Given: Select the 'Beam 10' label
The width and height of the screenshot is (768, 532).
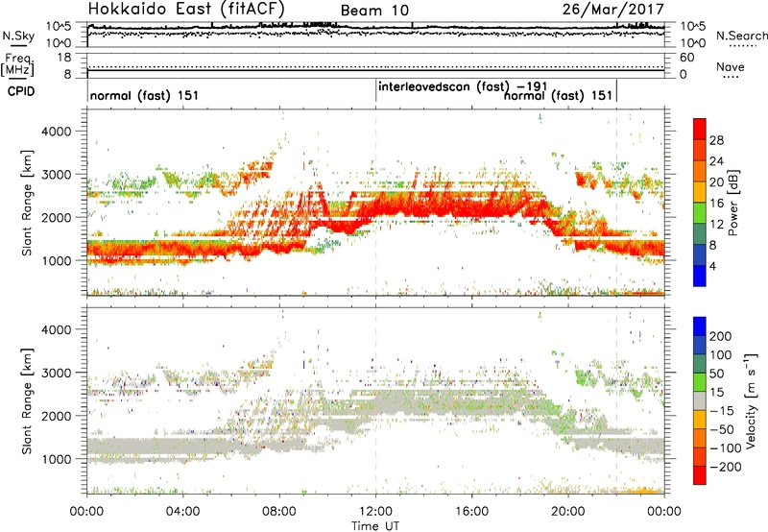Looking at the screenshot, I should point(374,11).
